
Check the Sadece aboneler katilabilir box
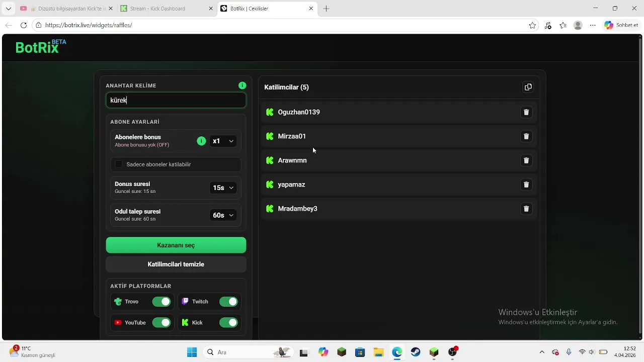pyautogui.click(x=119, y=164)
